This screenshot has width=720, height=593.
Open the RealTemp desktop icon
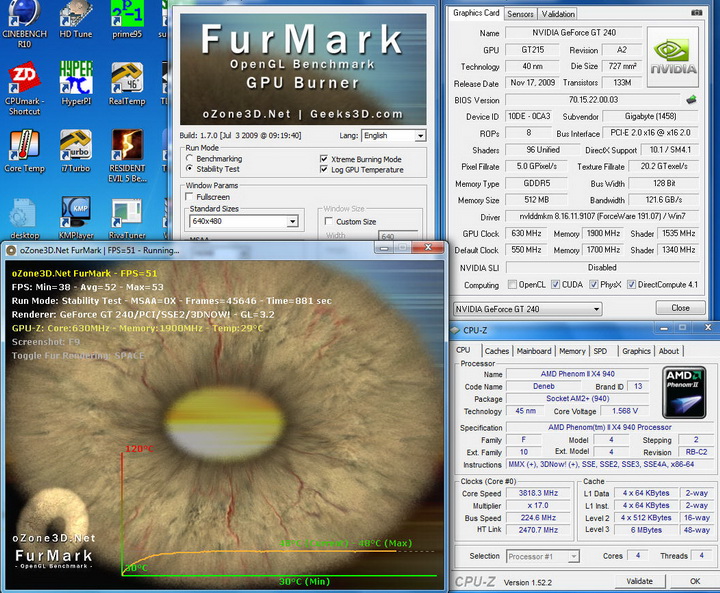tap(127, 83)
